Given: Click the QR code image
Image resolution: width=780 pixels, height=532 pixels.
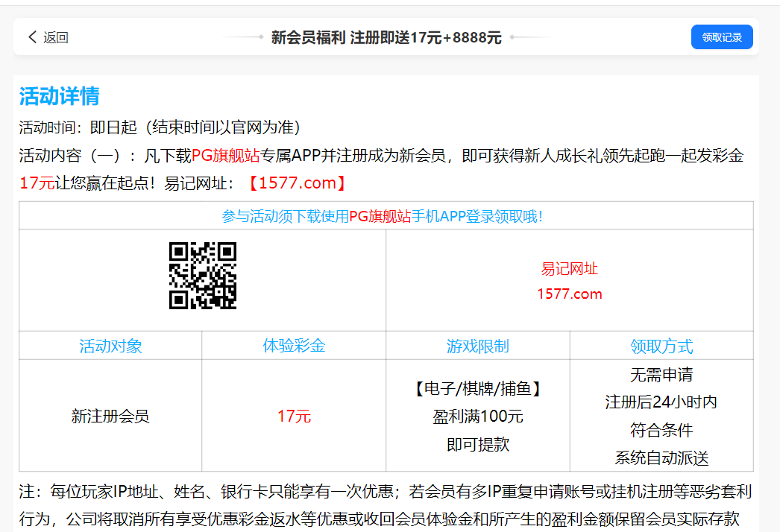Looking at the screenshot, I should pos(202,276).
